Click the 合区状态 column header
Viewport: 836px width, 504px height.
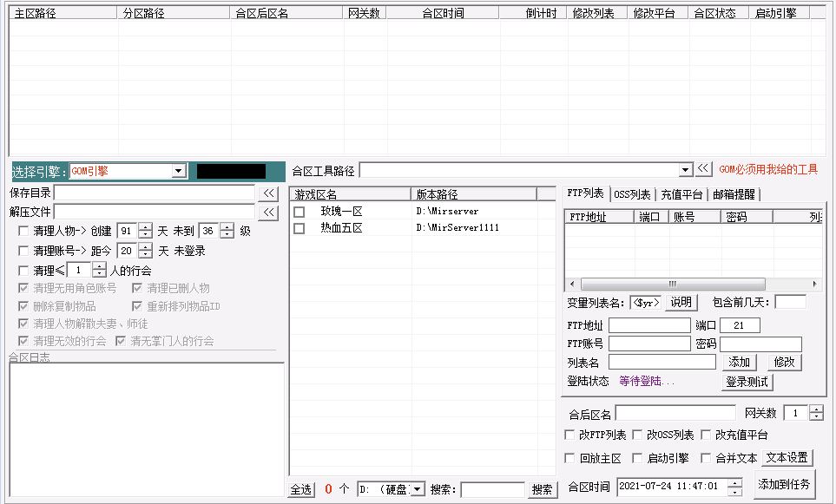tap(718, 13)
